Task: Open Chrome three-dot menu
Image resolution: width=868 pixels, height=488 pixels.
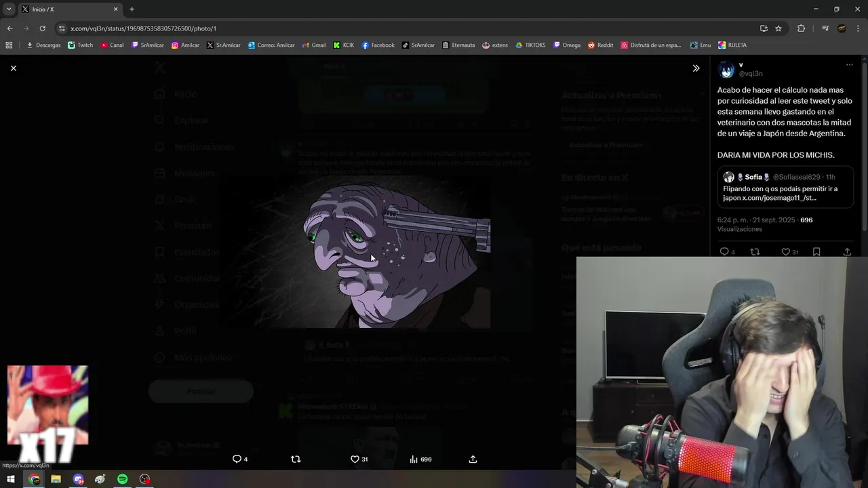Action: coord(859,28)
